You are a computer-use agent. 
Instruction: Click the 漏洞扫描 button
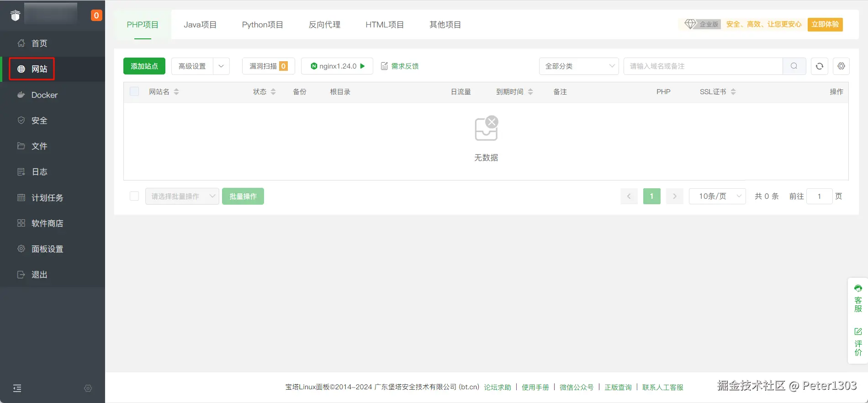point(269,66)
